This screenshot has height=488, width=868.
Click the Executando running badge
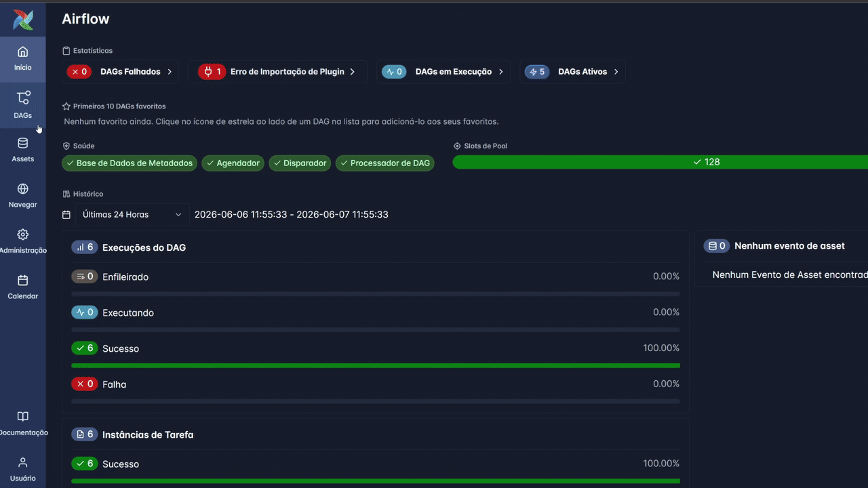coord(84,312)
